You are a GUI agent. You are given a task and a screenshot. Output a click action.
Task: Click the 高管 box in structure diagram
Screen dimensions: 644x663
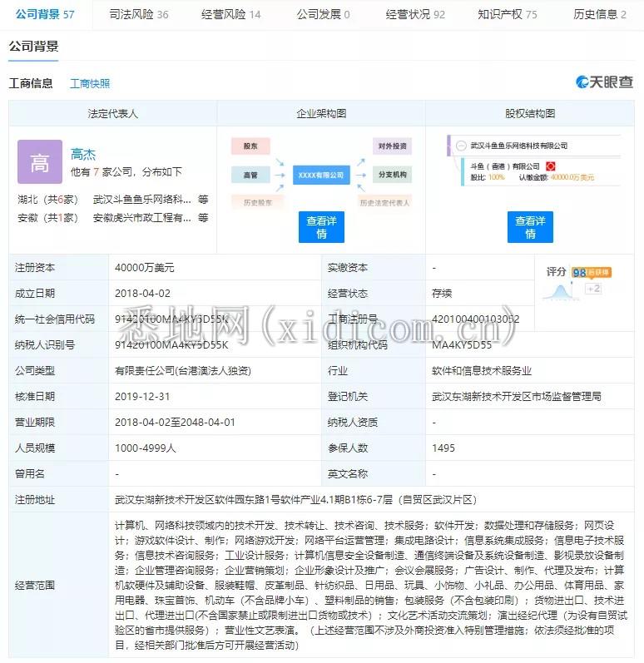coord(250,175)
